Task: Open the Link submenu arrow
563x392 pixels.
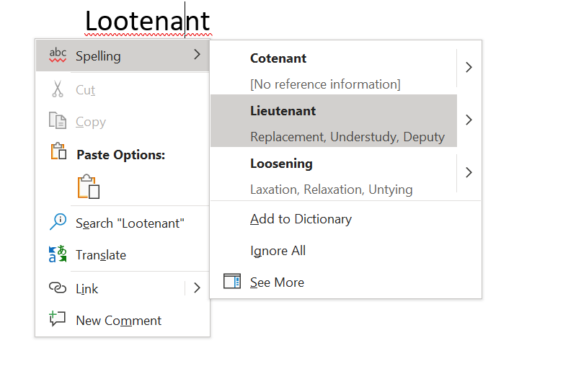Action: pos(197,288)
